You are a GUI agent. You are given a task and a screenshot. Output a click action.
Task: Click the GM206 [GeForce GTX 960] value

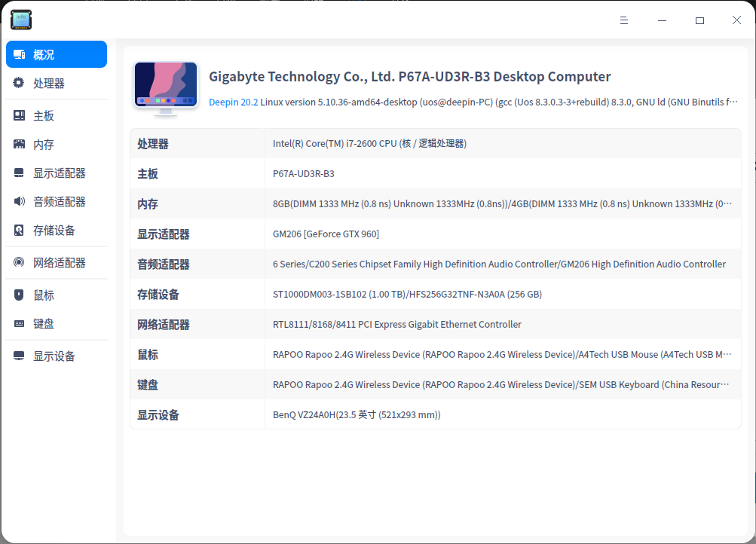point(326,234)
